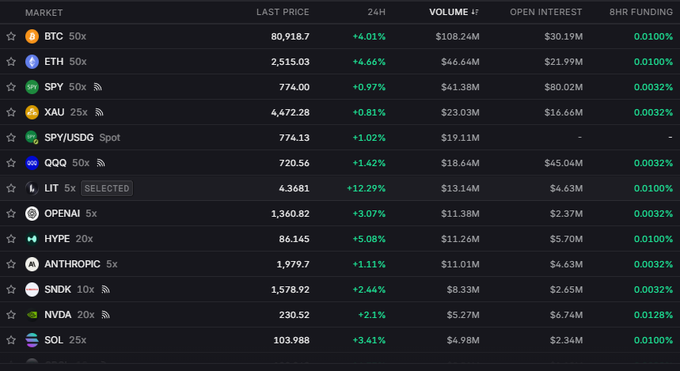Star the XAU market
The width and height of the screenshot is (680, 371).
point(11,112)
